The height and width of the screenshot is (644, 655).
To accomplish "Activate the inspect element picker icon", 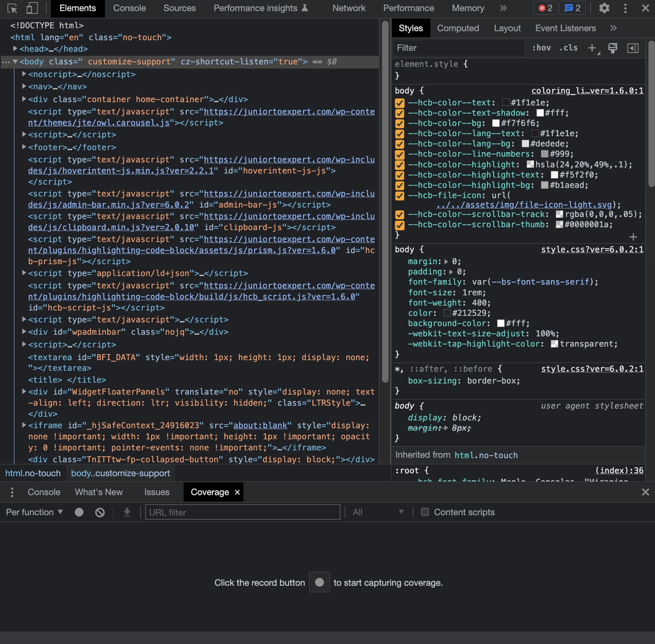I will [x=12, y=8].
